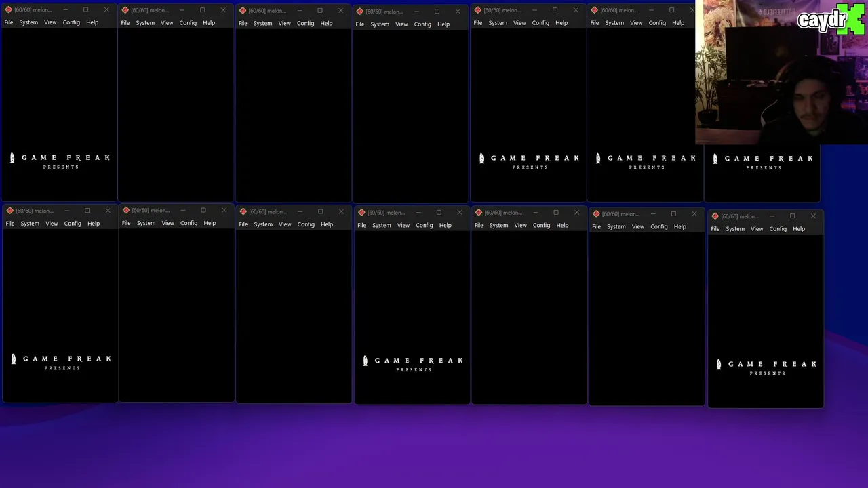
Task: Open Help menu in top-row fifth melonDS window
Action: [561, 23]
